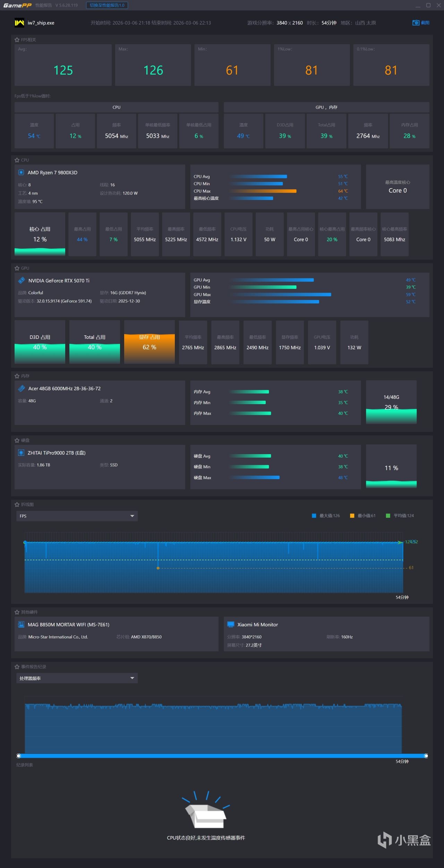This screenshot has width=444, height=868.
Task: Click the Total 占用 40 % tile
Action: 95,342
